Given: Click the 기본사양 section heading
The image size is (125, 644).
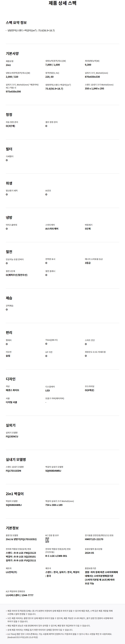Looking at the screenshot, I should point(12,54).
